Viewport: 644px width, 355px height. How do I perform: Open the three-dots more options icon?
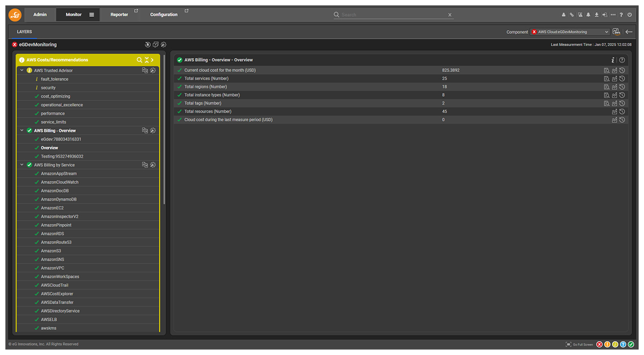[613, 15]
